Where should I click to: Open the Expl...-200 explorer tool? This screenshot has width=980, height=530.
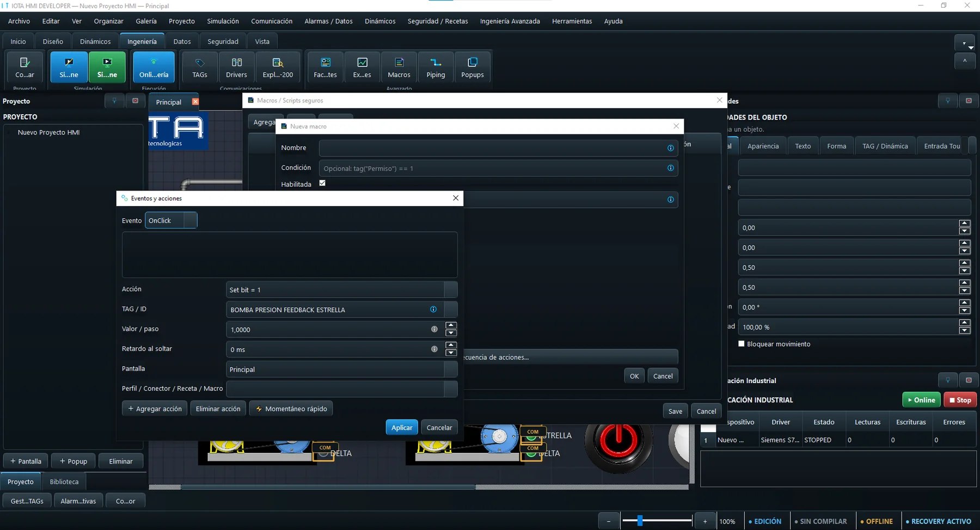[278, 67]
